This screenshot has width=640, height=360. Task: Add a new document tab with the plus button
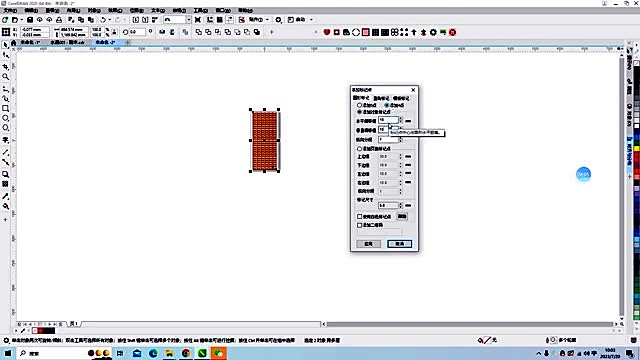(x=127, y=42)
